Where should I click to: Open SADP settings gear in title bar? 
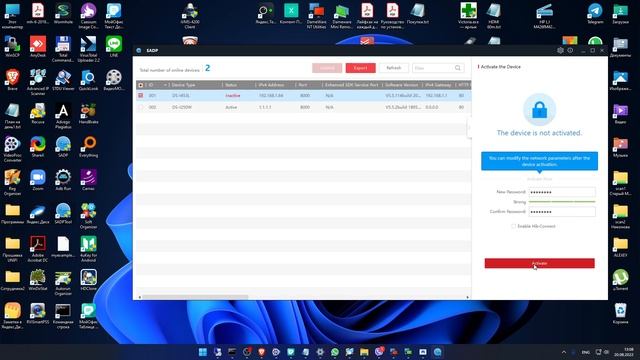[560, 50]
